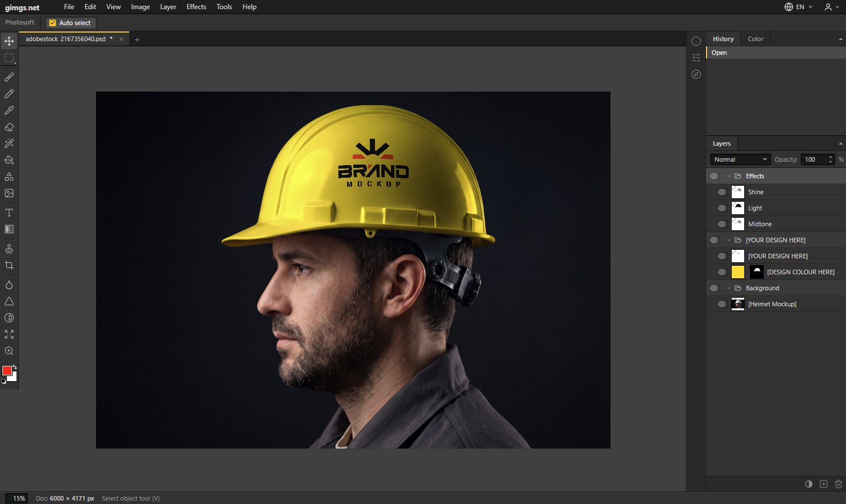Screen dimensions: 846x504
Task: Delete layer using the trash icon
Action: [x=839, y=484]
